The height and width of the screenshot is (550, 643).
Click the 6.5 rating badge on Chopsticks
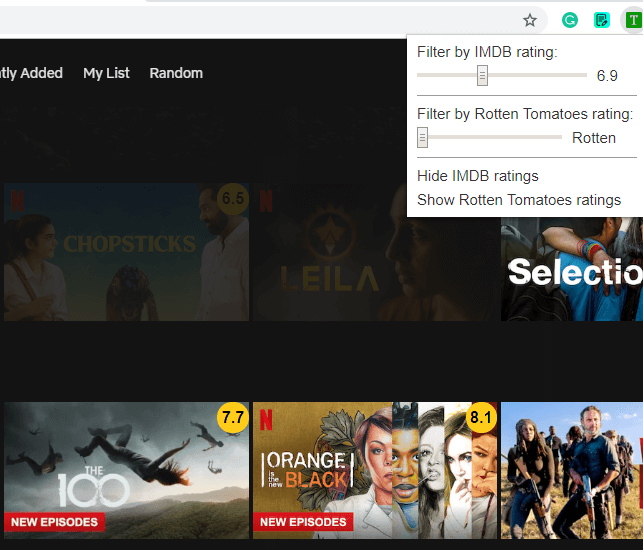233,199
